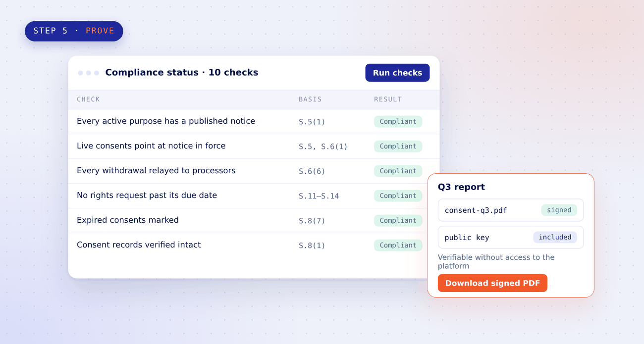Click basis S.5, S.6(1)

[323, 147]
